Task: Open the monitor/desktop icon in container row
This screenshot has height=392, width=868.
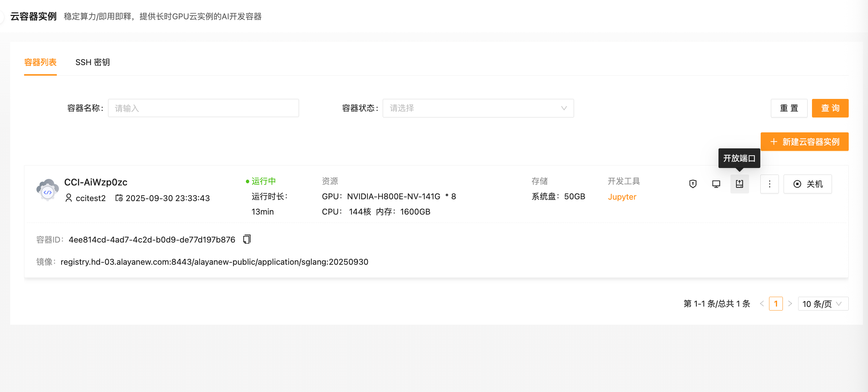Action: 716,184
